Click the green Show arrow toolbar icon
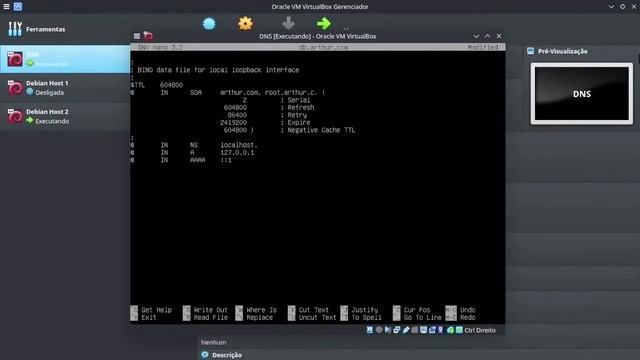Screen dimensions: 640x360 click(324, 24)
